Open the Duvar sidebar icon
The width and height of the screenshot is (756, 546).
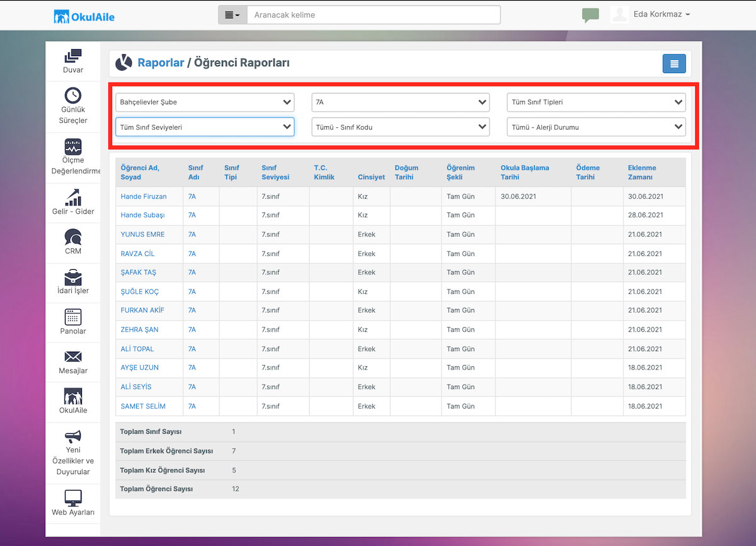point(73,56)
